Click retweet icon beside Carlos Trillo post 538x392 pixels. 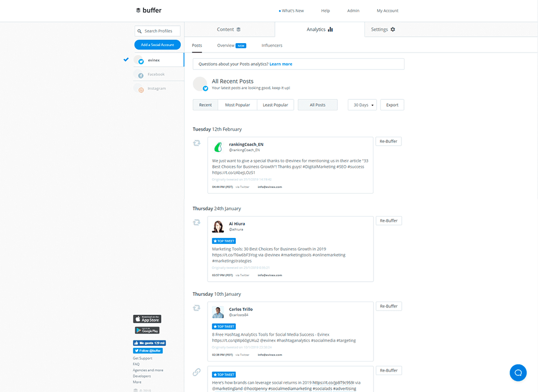point(196,308)
